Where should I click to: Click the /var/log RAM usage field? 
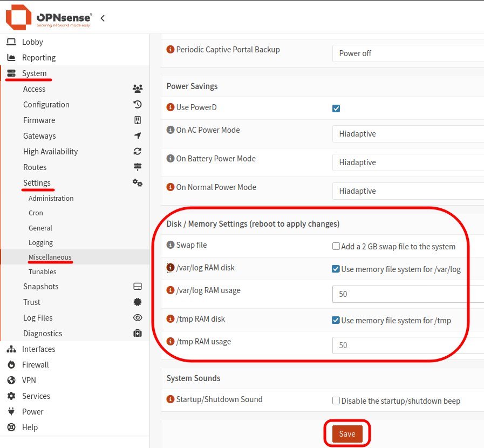[408, 295]
